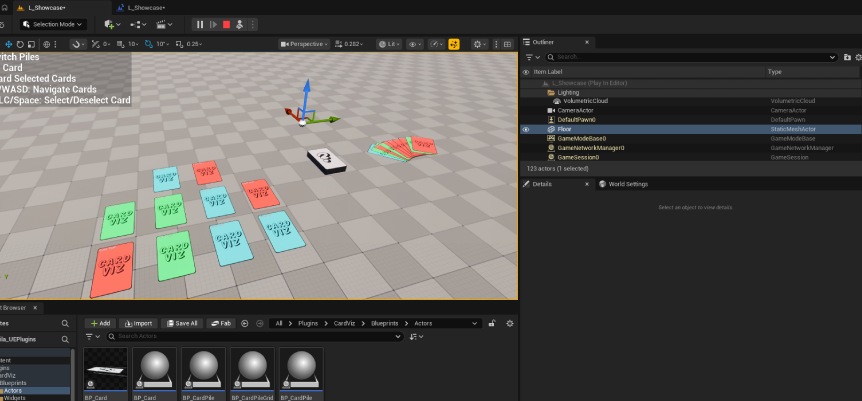This screenshot has width=862, height=401.
Task: Click the translate gizmo blue arrow
Action: click(306, 94)
